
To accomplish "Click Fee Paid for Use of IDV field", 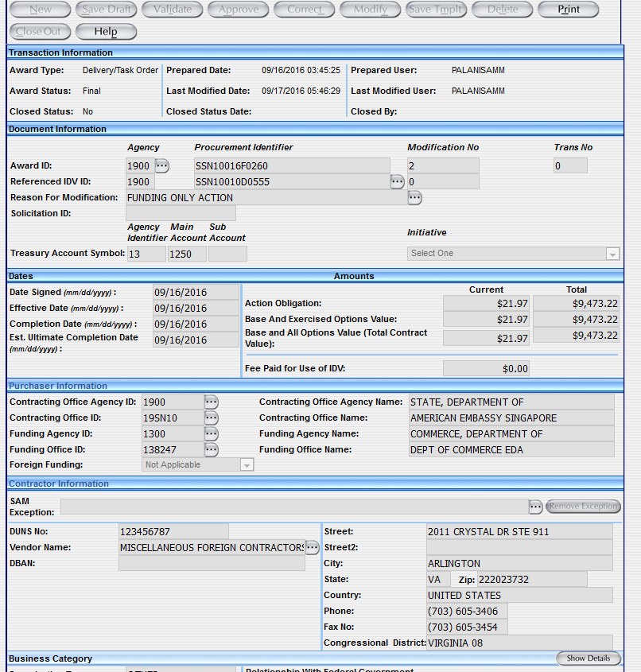I will [x=487, y=368].
